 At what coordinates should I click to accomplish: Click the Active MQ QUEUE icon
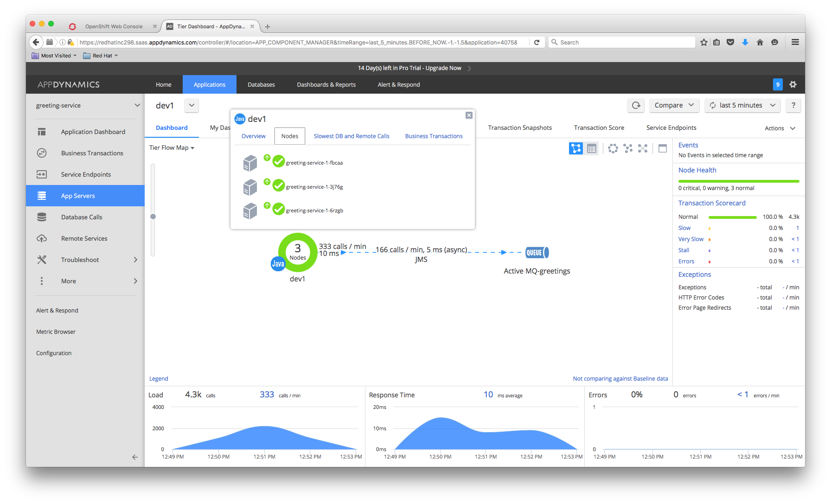coord(537,253)
